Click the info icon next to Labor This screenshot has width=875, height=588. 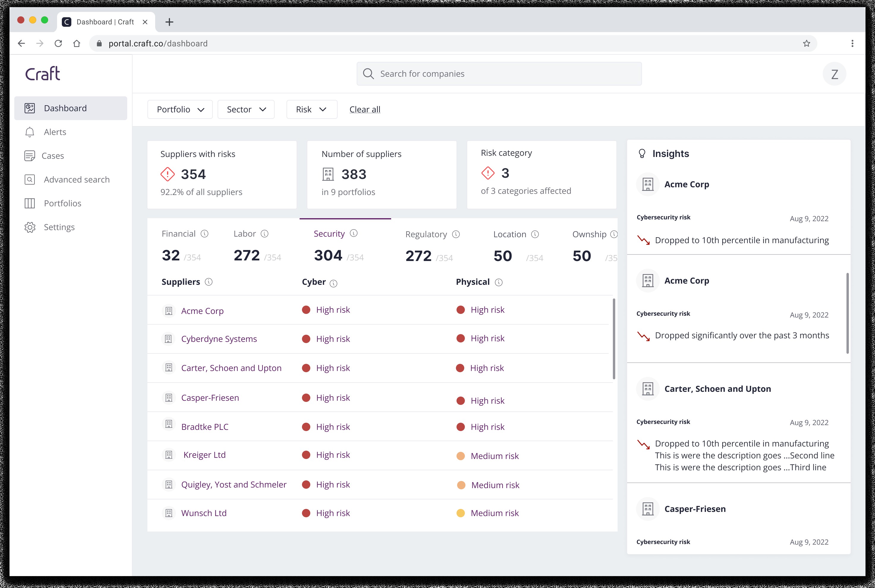coord(265,234)
